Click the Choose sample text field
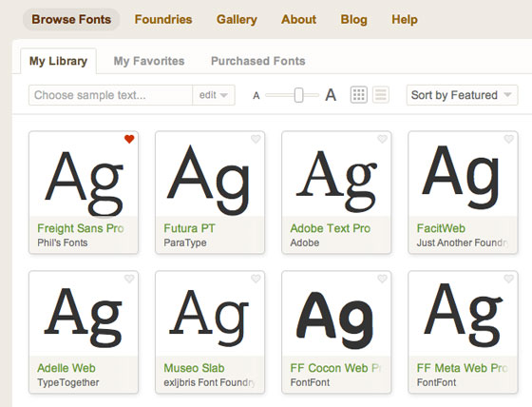Image resolution: width=532 pixels, height=407 pixels. click(x=110, y=95)
